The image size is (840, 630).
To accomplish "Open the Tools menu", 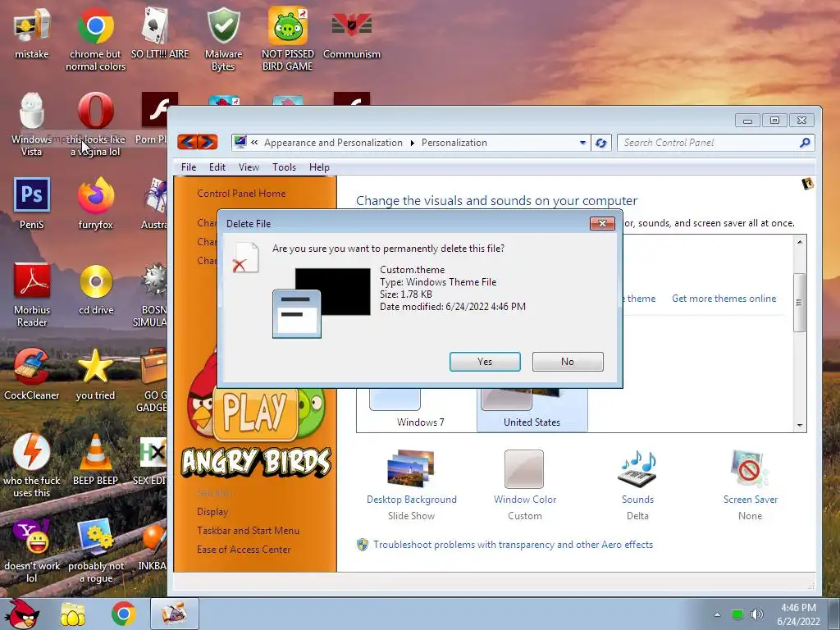I will tap(284, 167).
